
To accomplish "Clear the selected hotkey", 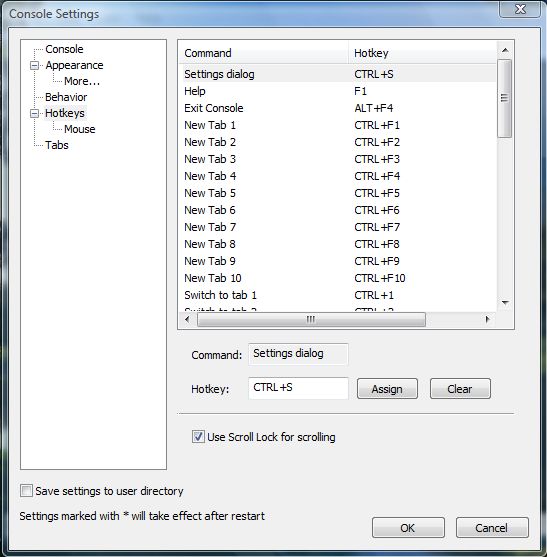I will click(460, 389).
